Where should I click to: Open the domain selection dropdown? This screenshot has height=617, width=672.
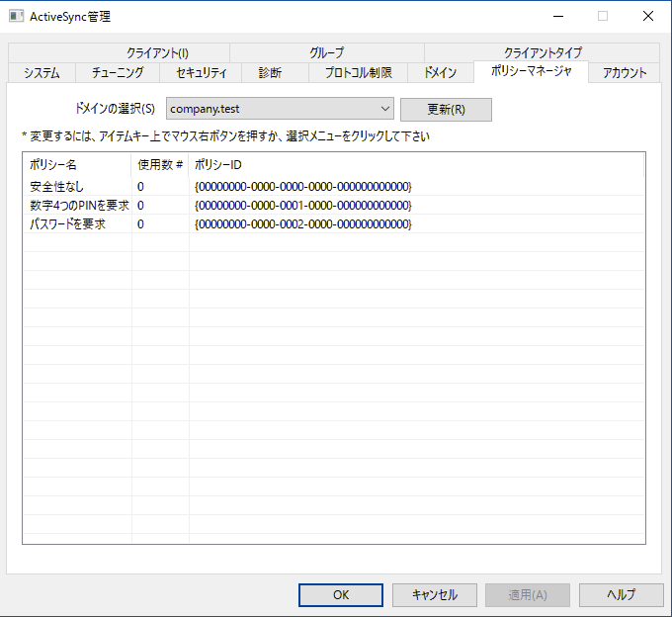point(281,109)
